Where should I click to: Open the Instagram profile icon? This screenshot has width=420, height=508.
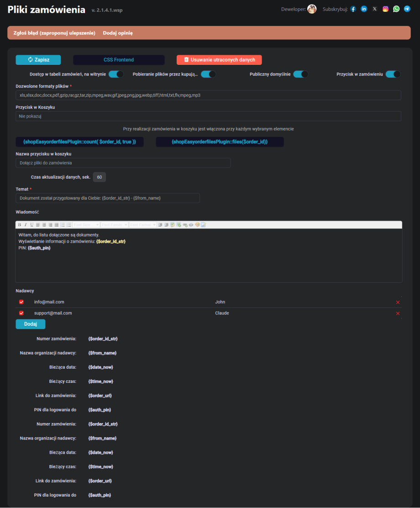click(385, 9)
